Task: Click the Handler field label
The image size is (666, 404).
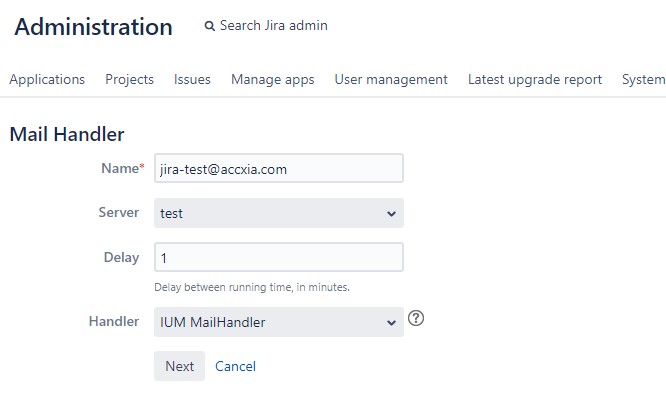Action: tap(113, 321)
